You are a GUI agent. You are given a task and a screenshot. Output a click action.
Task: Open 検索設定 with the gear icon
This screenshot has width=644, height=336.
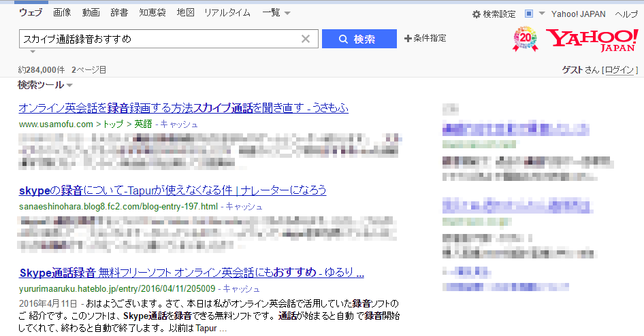(x=494, y=14)
